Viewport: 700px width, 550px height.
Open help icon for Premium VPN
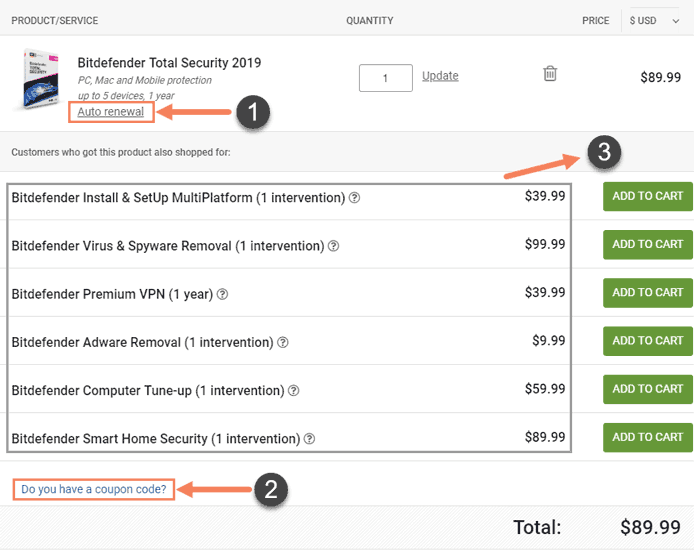[x=224, y=296]
